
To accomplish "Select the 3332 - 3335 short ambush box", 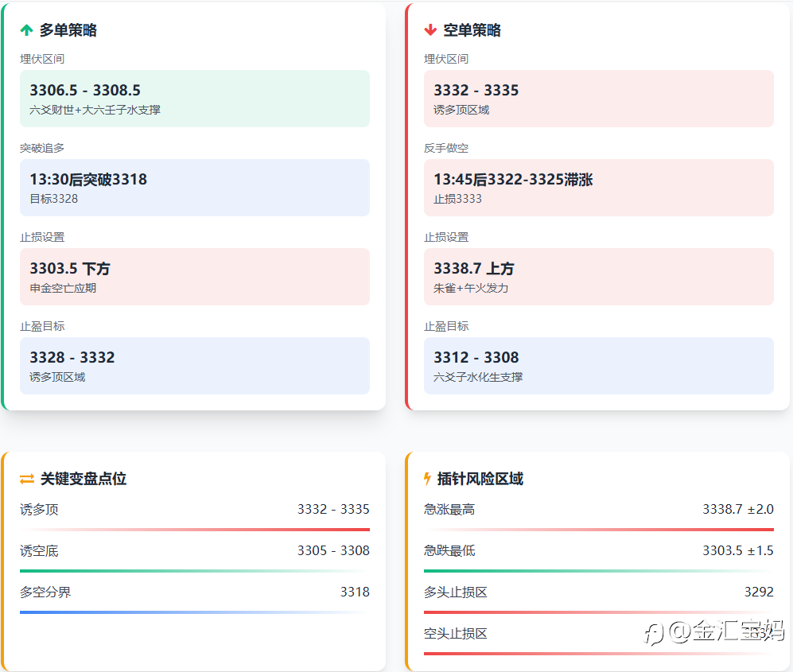I will click(x=598, y=99).
